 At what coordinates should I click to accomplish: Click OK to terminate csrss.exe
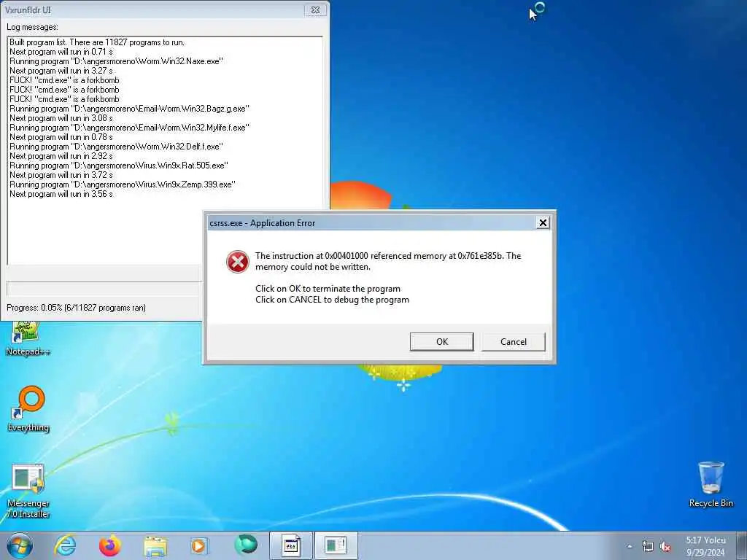click(441, 341)
